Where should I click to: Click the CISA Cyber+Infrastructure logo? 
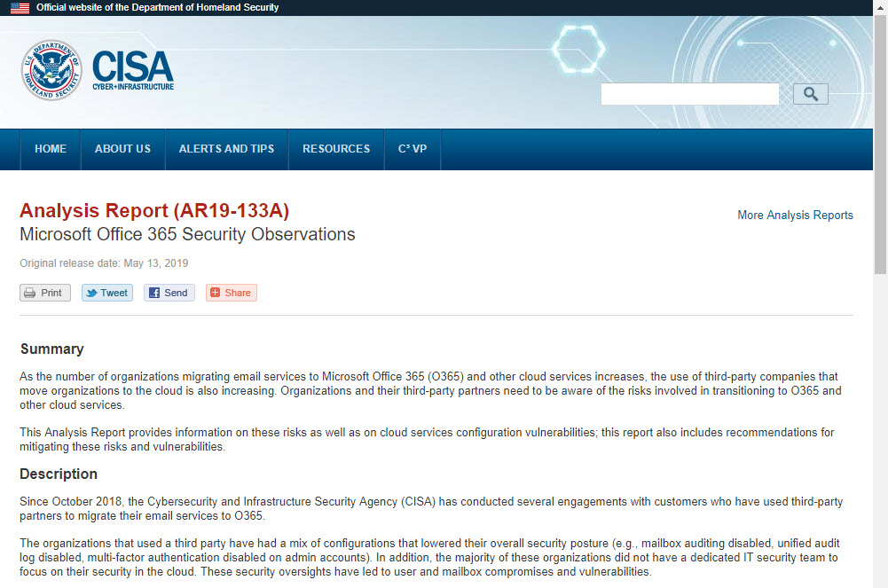[132, 70]
